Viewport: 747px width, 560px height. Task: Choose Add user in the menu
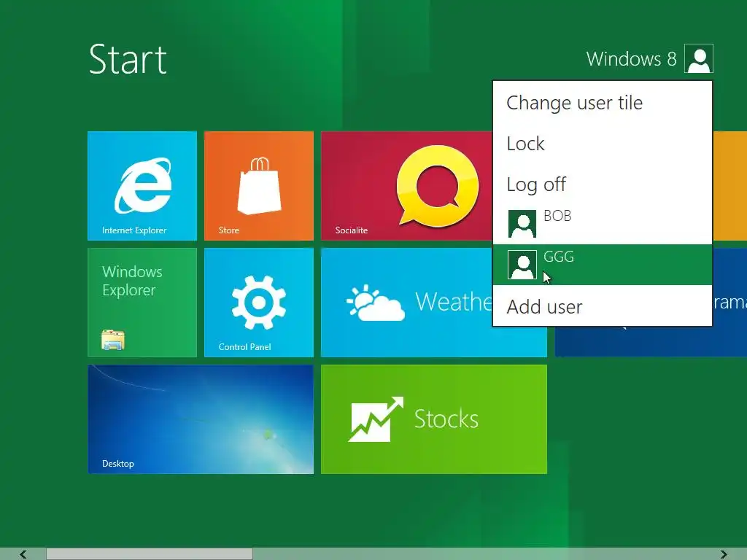coord(602,307)
